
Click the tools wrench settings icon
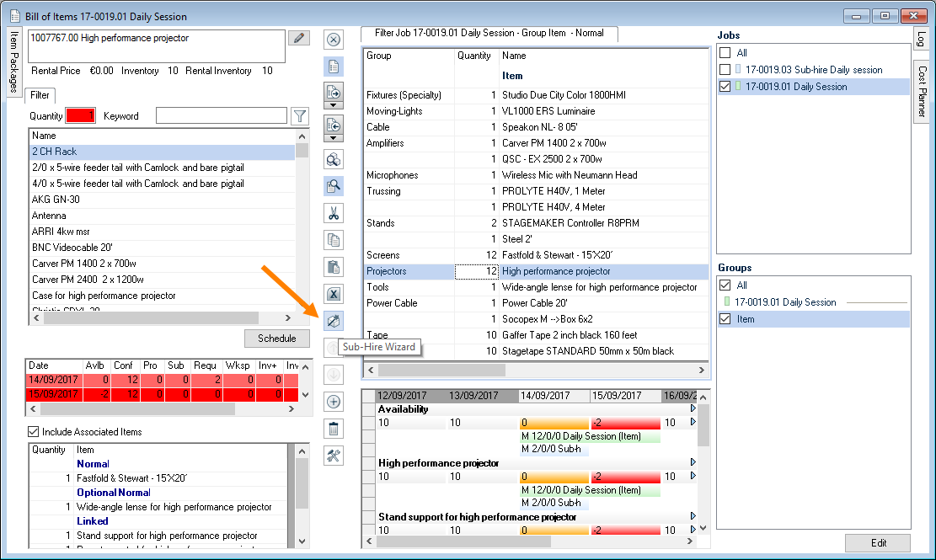(334, 456)
